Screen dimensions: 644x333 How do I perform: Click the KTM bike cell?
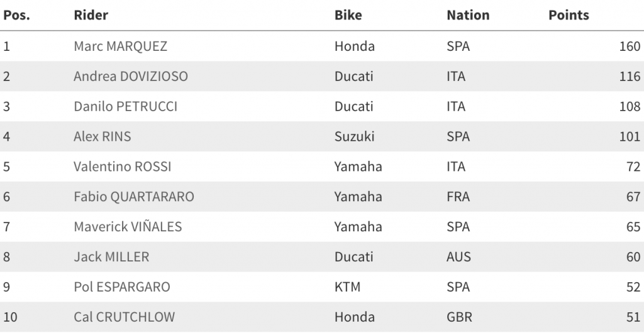click(348, 288)
